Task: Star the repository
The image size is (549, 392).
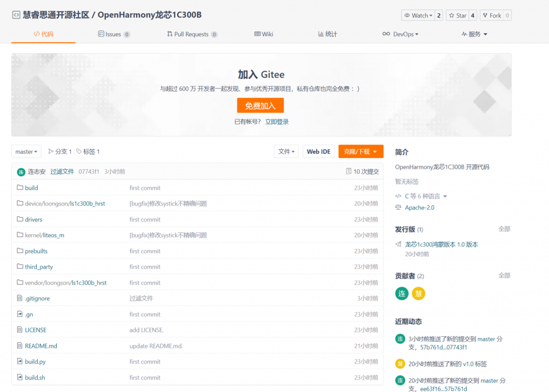Action: [459, 15]
